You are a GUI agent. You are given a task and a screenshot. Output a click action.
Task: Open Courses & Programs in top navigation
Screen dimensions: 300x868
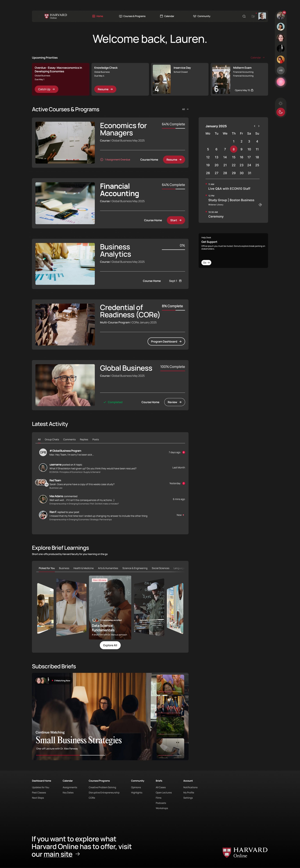(132, 16)
